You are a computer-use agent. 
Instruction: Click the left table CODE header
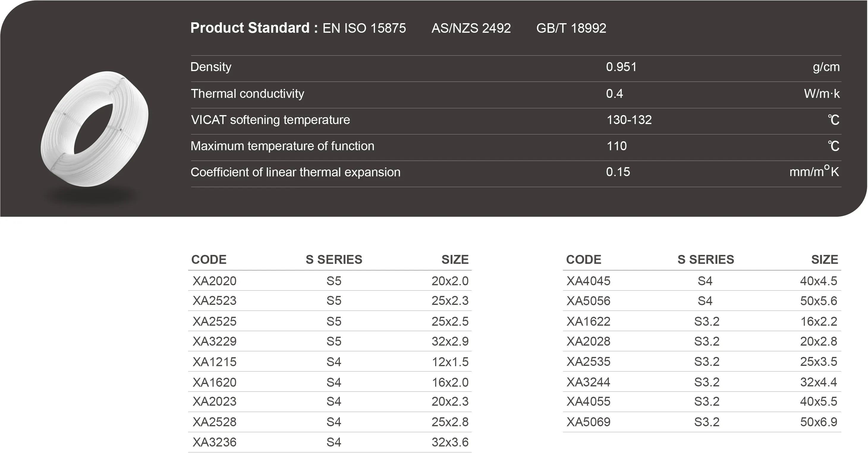click(x=209, y=260)
